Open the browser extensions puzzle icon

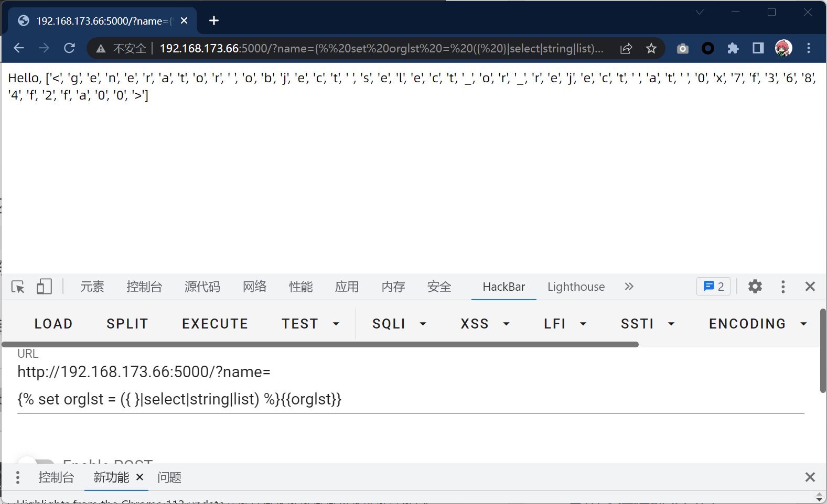pyautogui.click(x=733, y=49)
